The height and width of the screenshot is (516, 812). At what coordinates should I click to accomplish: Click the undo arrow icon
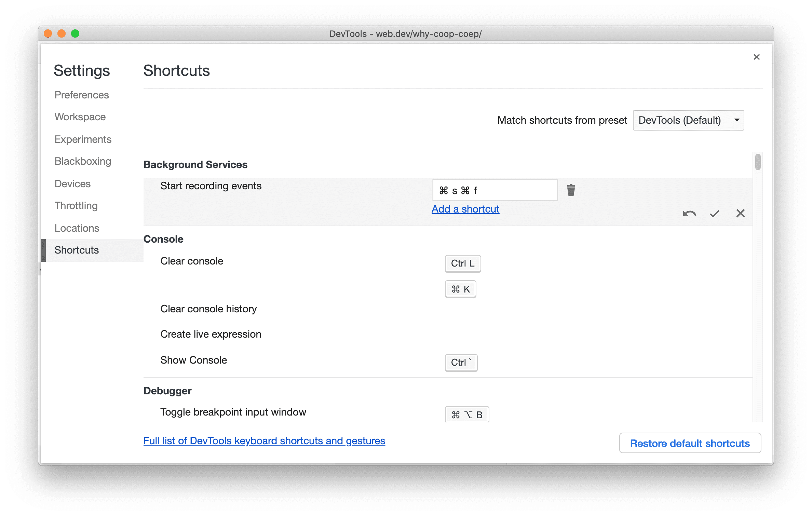[x=688, y=213]
